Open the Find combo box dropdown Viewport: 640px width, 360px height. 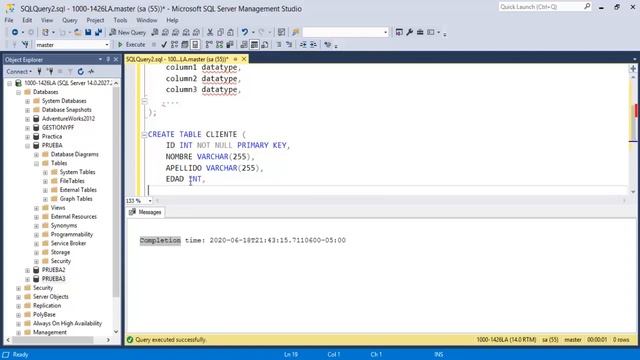[x=385, y=32]
